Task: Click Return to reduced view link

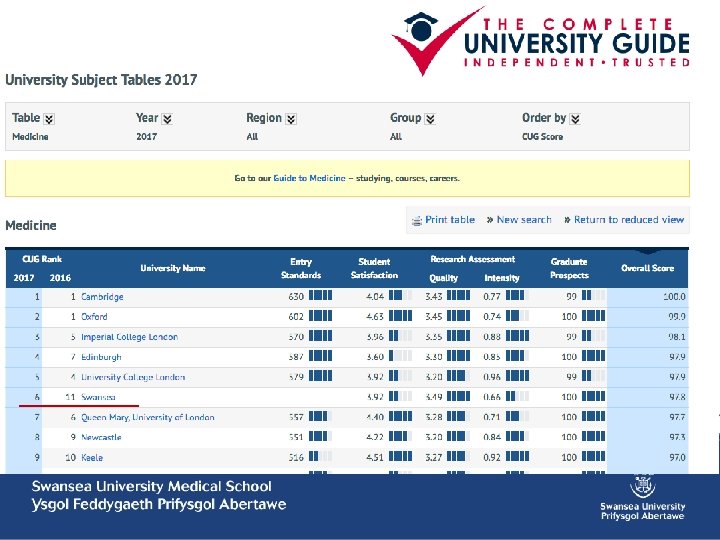Action: [x=629, y=219]
